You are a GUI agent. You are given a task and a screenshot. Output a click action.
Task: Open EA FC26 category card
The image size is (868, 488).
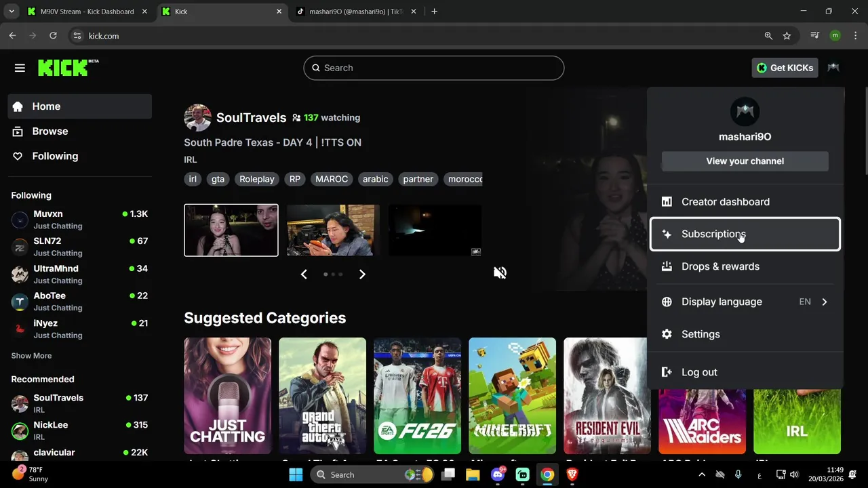[418, 396]
